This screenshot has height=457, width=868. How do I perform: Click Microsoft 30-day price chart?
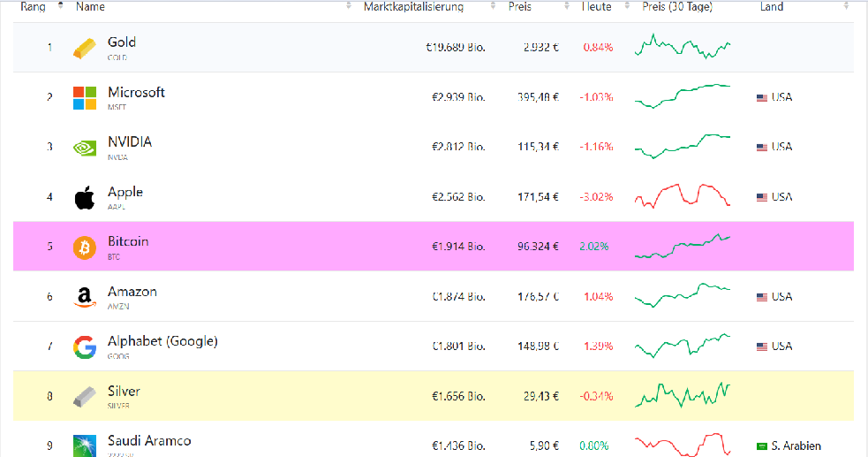(x=683, y=96)
